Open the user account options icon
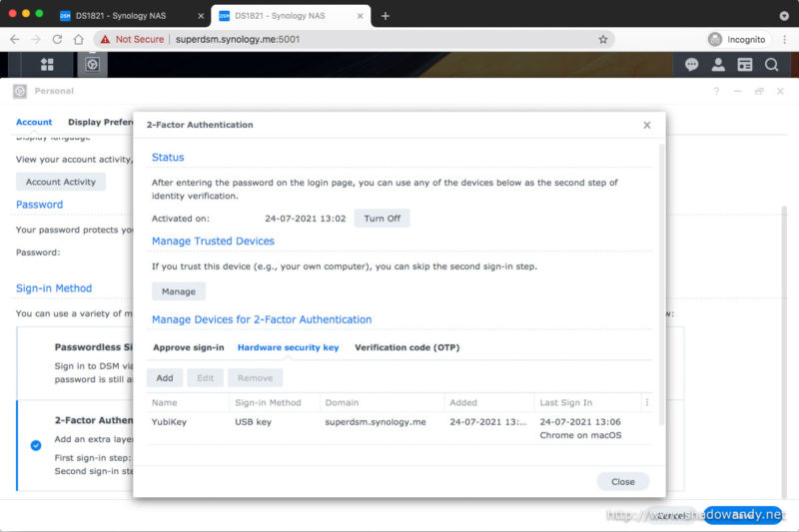 718,64
